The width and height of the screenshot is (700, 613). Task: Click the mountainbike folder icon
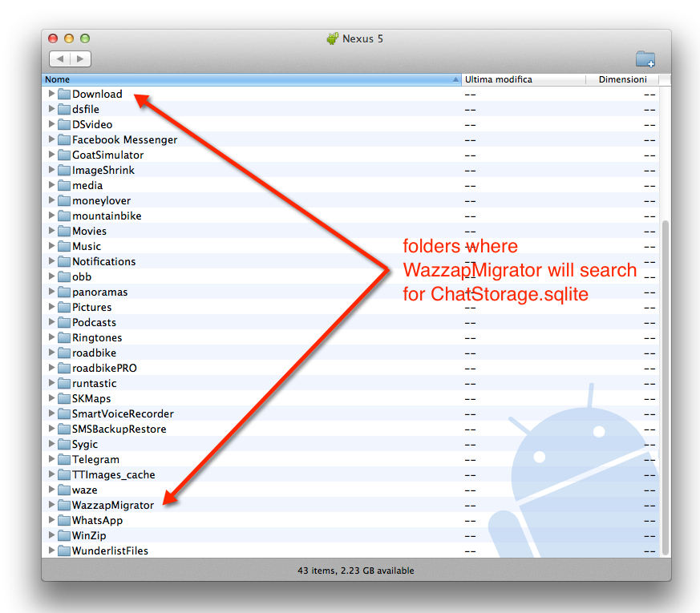point(64,216)
